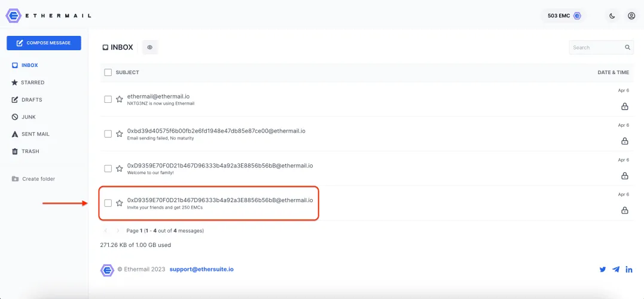The width and height of the screenshot is (644, 299).
Task: Open the Twitter link in footer
Action: tap(603, 270)
